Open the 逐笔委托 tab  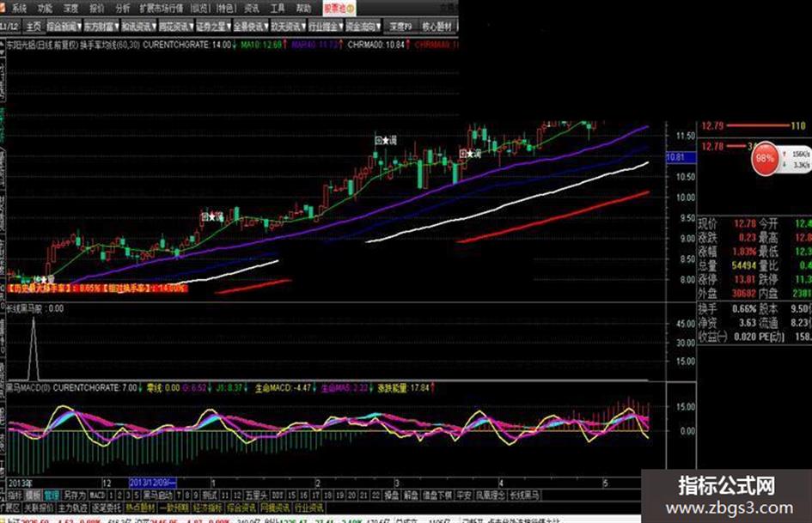tap(107, 508)
